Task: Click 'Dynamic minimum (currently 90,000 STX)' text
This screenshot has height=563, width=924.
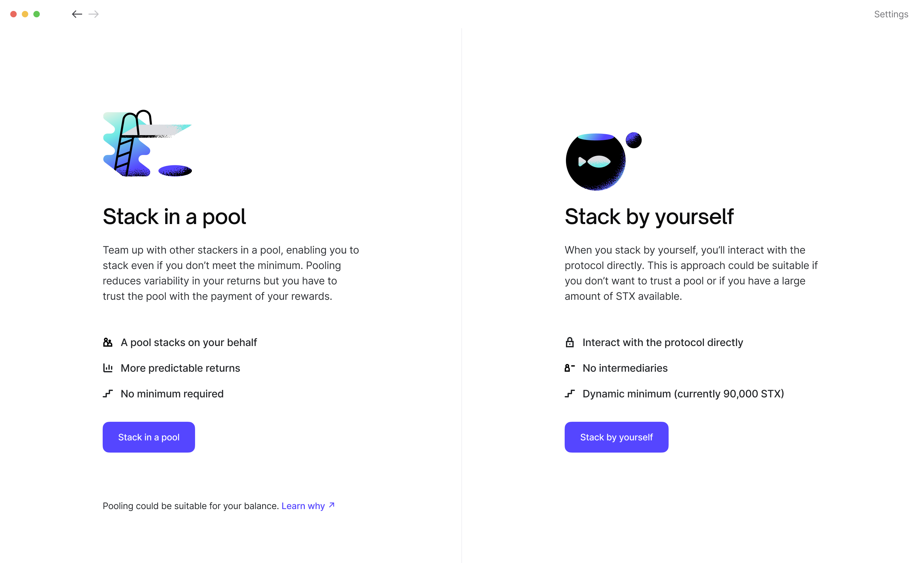Action: click(683, 394)
